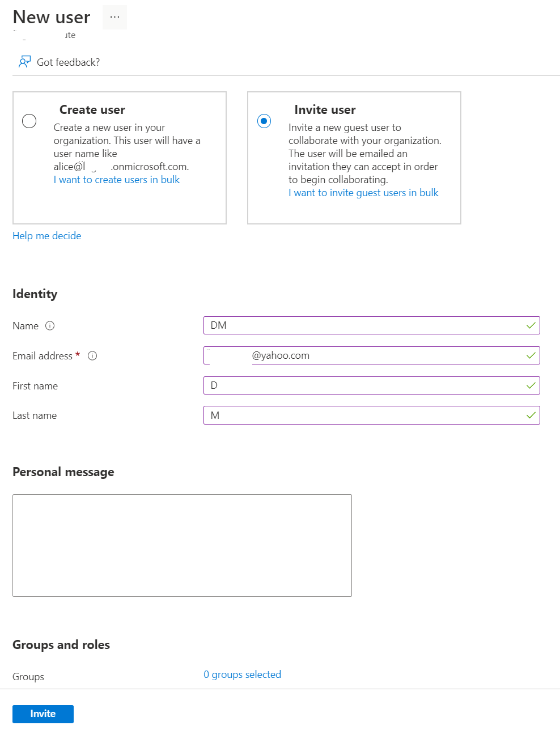The width and height of the screenshot is (560, 738).
Task: Open I want to invite guest users in bulk
Action: (363, 193)
